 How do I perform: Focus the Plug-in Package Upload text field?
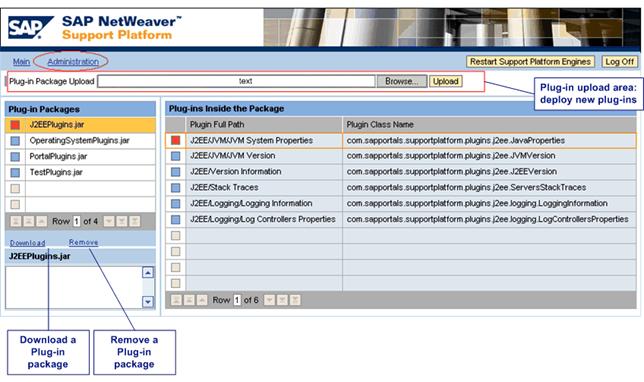(236, 81)
